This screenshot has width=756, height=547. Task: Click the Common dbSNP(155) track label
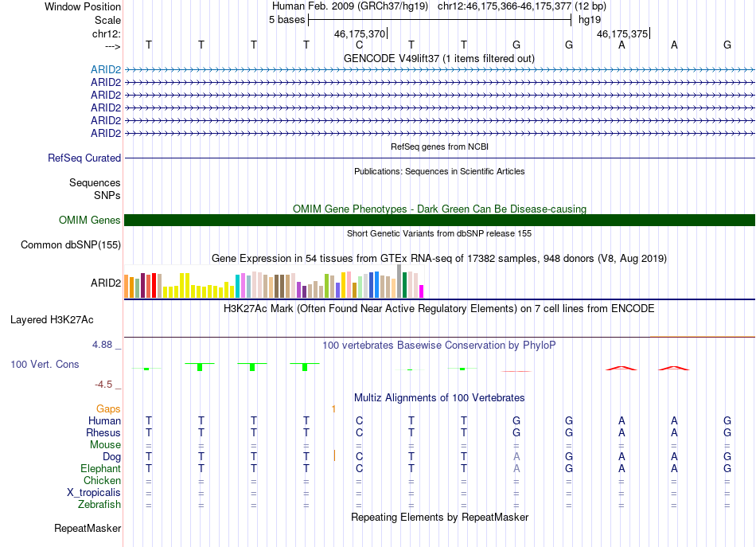point(70,244)
